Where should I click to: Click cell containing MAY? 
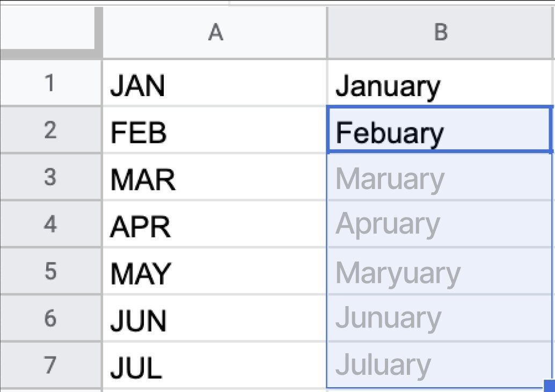[215, 271]
